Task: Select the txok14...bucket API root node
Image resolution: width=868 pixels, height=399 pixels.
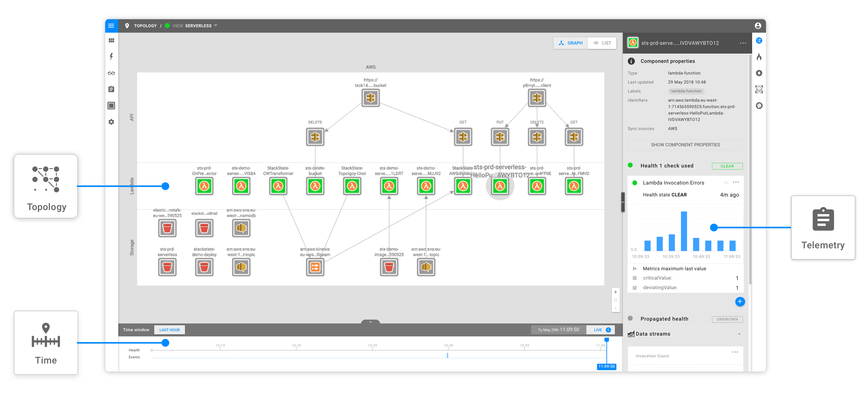Action: (370, 98)
